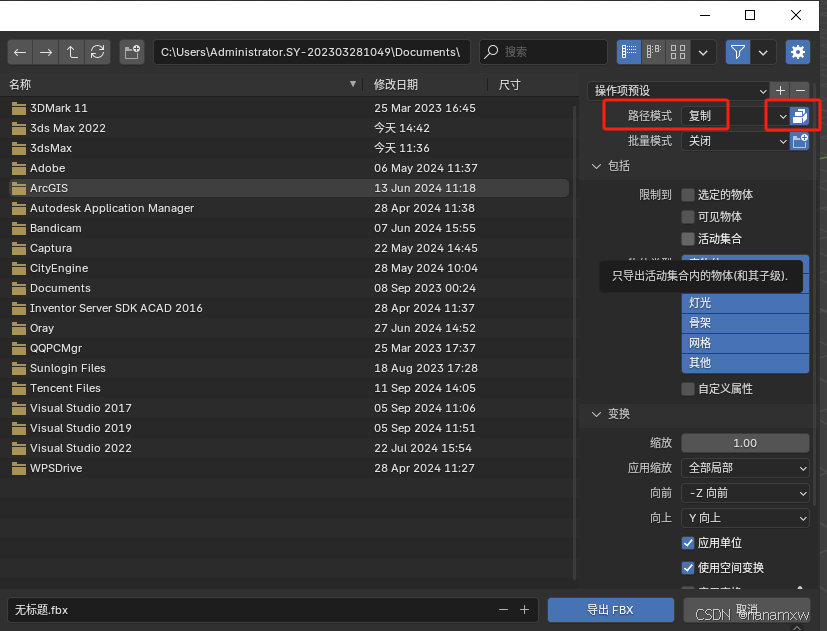Viewport: 827px width, 631px height.
Task: Sort files by size column
Action: [533, 84]
